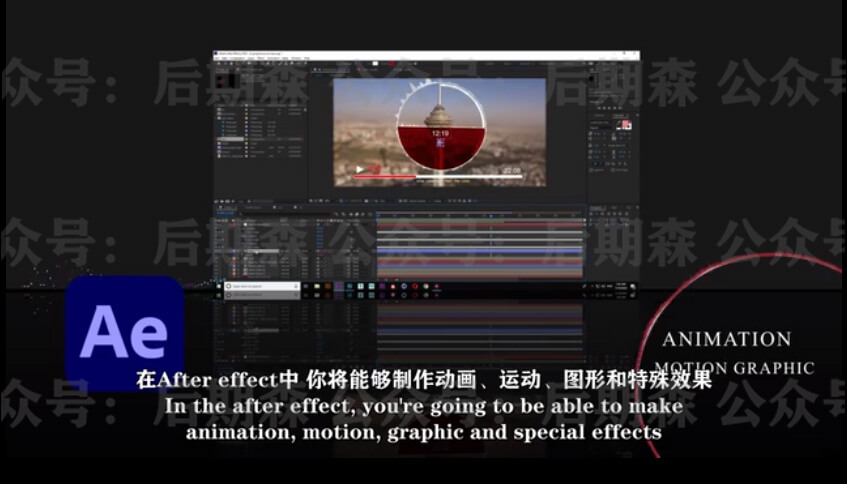Open the taskbar notification center icon
Viewport: 847px width, 484px height.
point(633,286)
